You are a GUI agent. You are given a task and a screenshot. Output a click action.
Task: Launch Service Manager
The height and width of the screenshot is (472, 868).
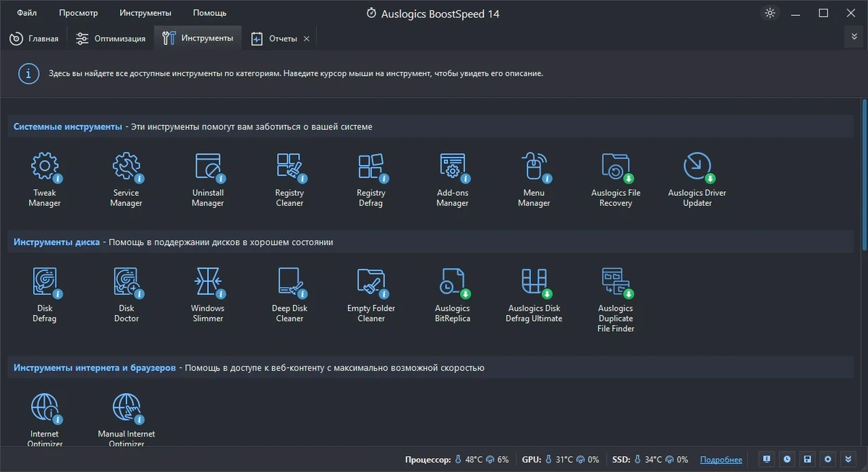coord(126,179)
